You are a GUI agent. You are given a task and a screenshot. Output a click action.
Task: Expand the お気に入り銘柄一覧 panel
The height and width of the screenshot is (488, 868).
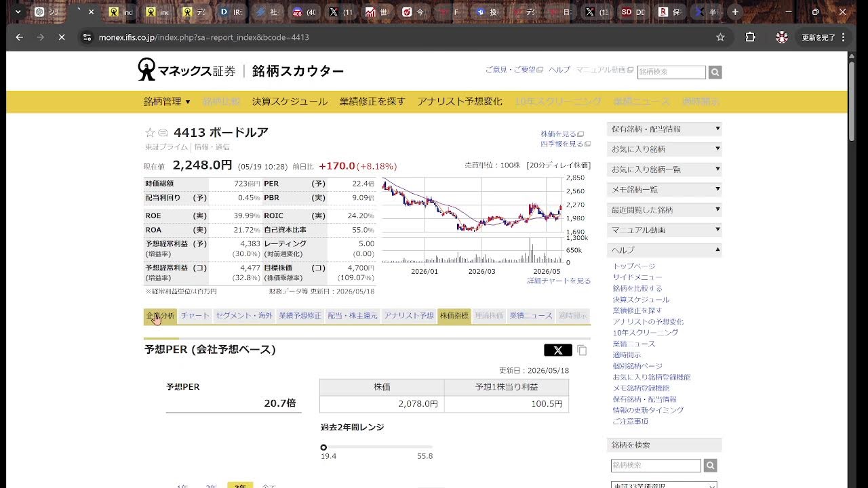(665, 169)
